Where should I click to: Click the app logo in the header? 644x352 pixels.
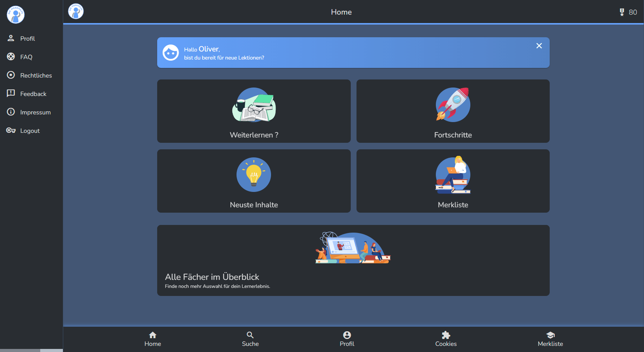pyautogui.click(x=76, y=12)
